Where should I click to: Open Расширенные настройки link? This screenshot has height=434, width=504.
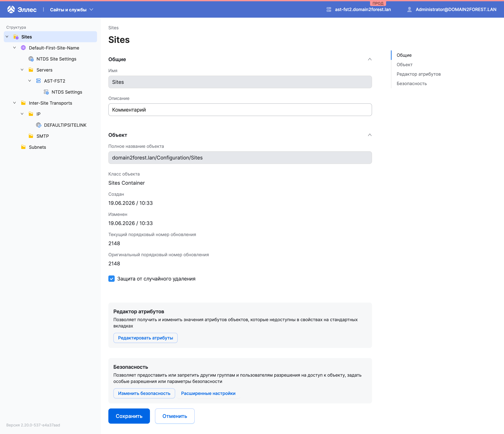click(x=208, y=393)
